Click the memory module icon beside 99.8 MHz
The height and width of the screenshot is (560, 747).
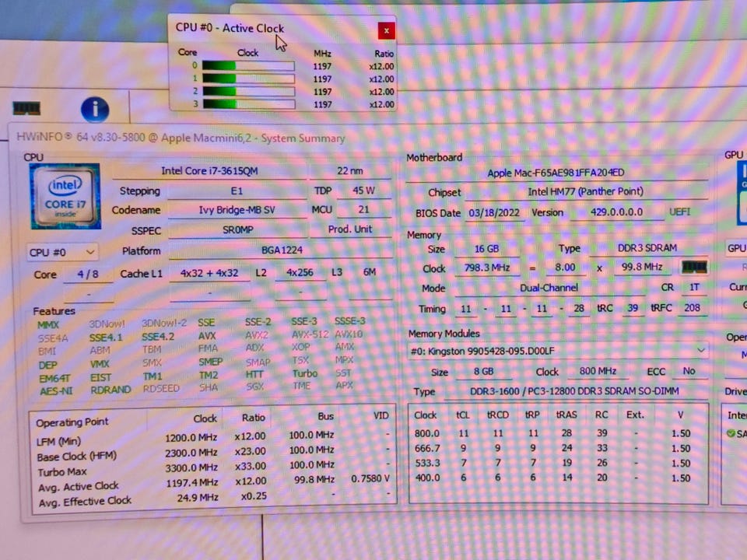pos(694,267)
